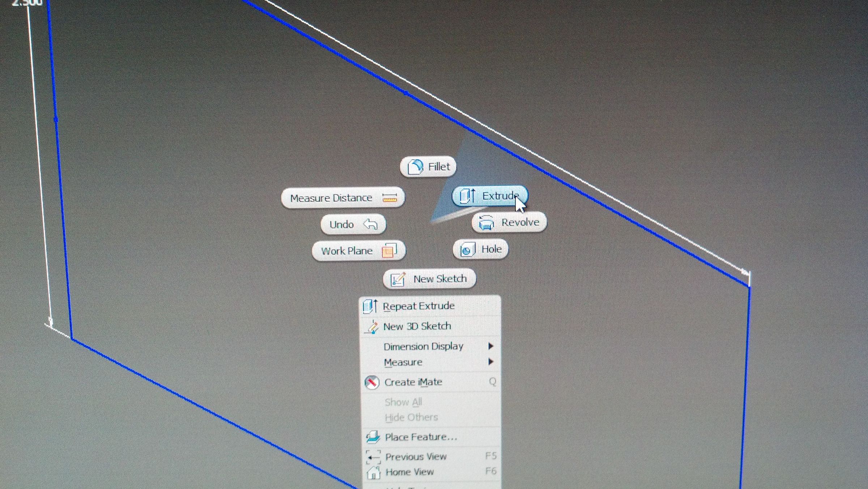Viewport: 868px width, 489px height.
Task: Return to the Home View
Action: click(x=410, y=472)
